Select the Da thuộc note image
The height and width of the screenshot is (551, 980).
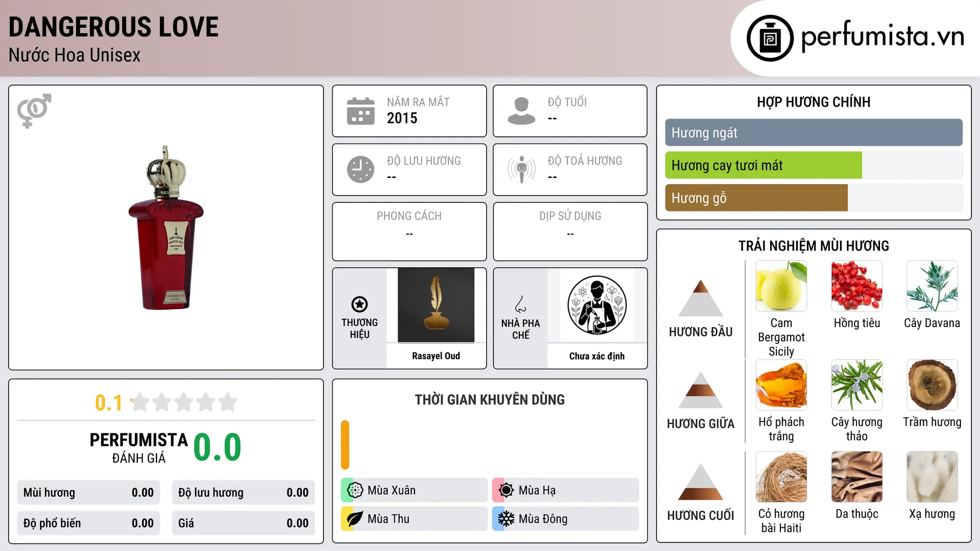pyautogui.click(x=857, y=477)
